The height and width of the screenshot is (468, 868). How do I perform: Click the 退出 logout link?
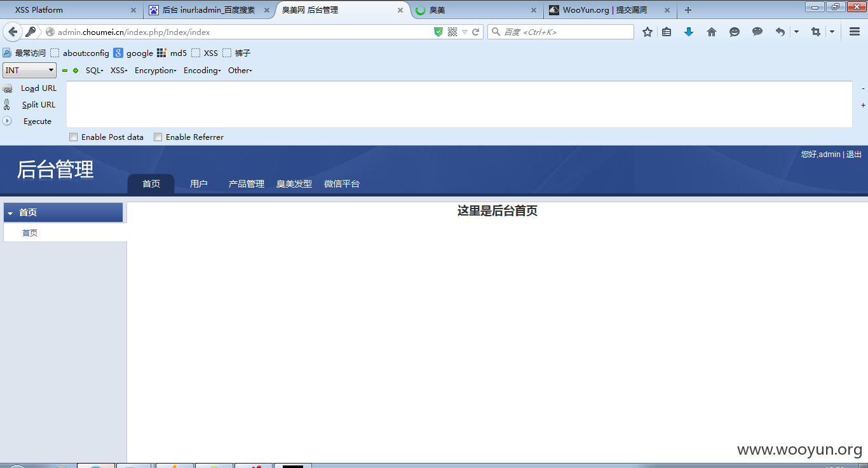pyautogui.click(x=854, y=155)
